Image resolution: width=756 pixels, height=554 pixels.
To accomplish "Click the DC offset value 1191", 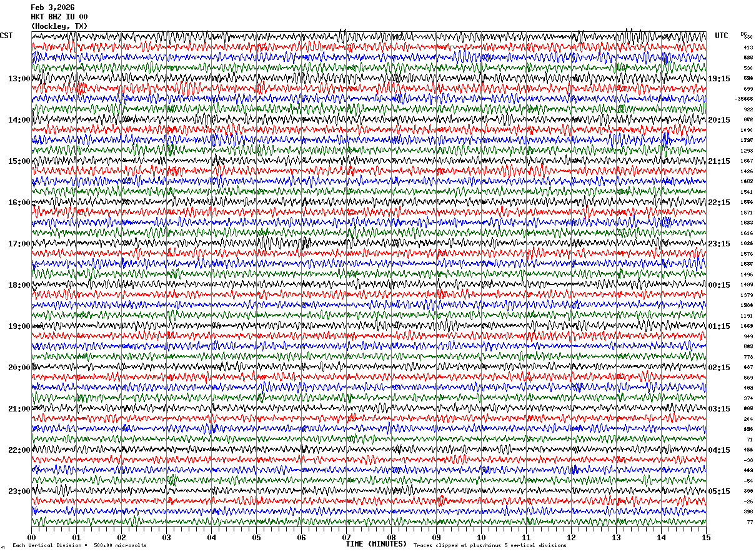I will (x=747, y=316).
